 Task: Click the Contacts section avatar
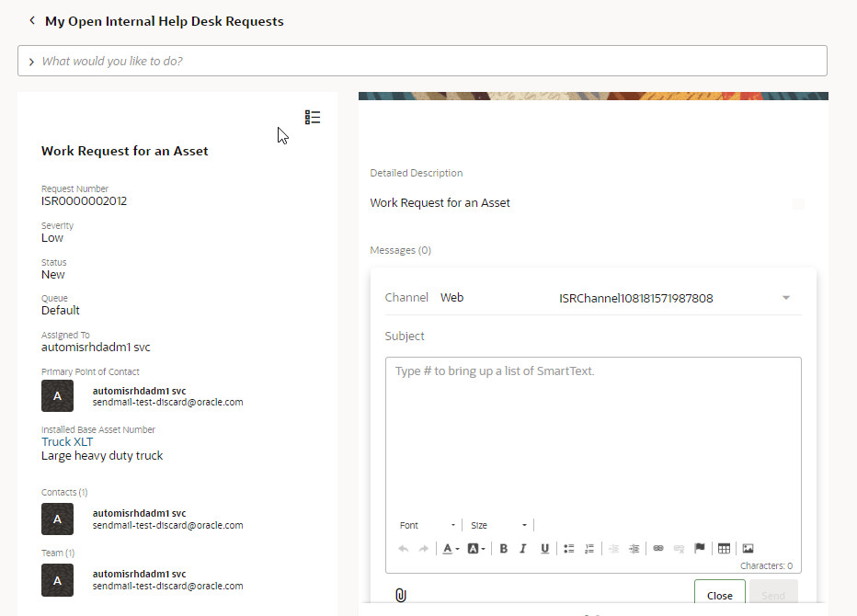(57, 519)
